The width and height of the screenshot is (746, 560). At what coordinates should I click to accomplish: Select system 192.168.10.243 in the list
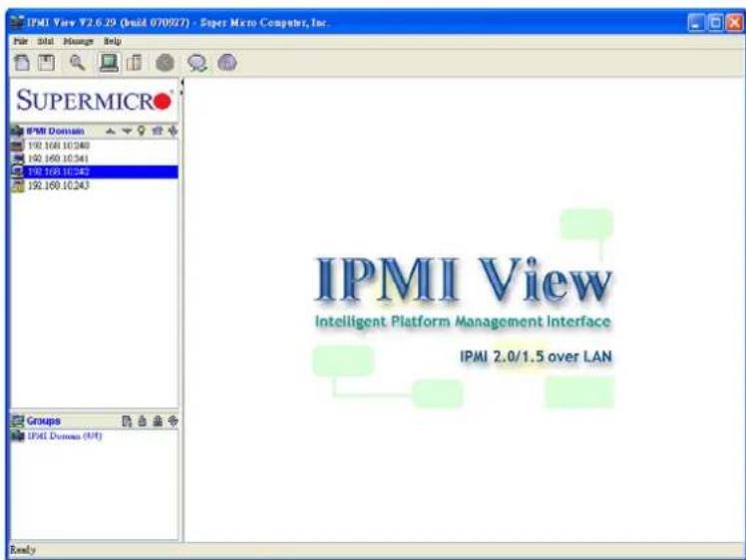(94, 185)
